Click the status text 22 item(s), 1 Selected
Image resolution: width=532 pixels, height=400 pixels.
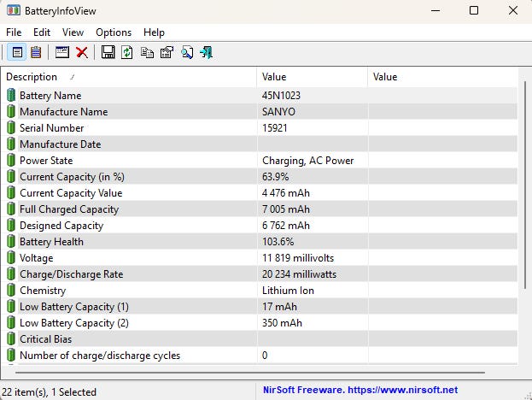pyautogui.click(x=50, y=392)
